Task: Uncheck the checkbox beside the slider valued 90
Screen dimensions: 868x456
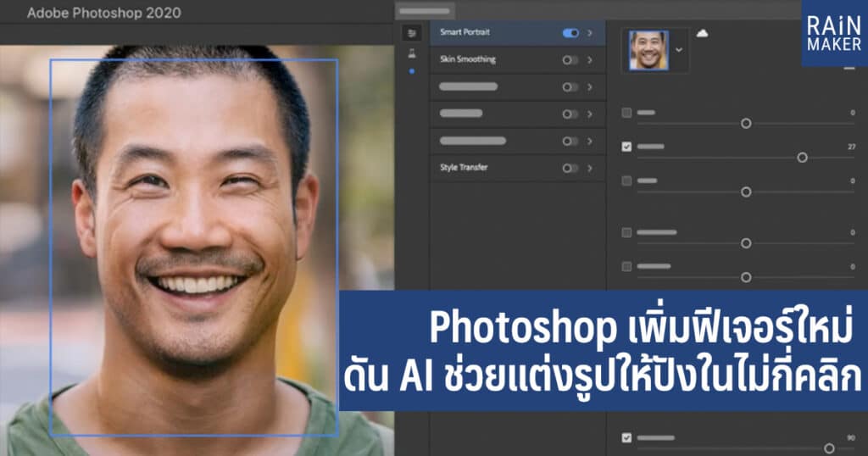Action: point(626,437)
